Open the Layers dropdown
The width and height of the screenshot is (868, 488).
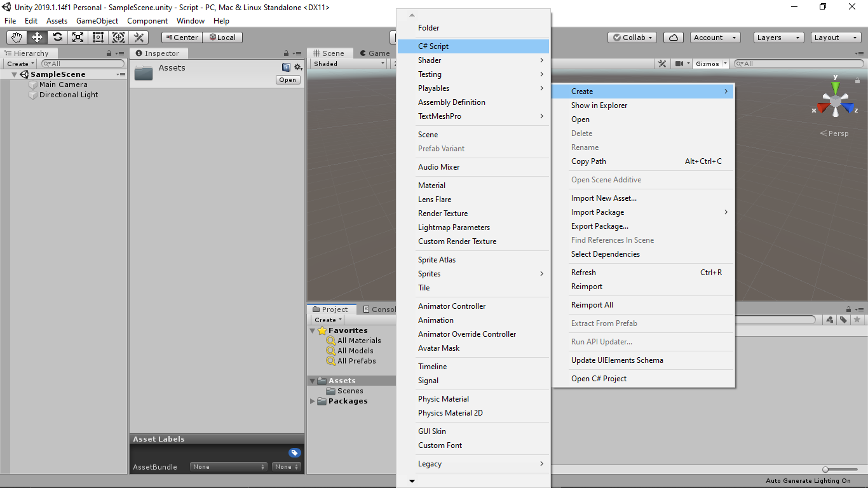(778, 37)
